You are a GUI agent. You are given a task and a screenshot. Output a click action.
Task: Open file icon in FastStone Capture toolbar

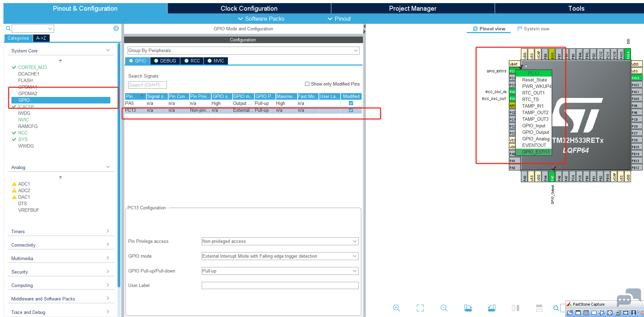coord(570,313)
